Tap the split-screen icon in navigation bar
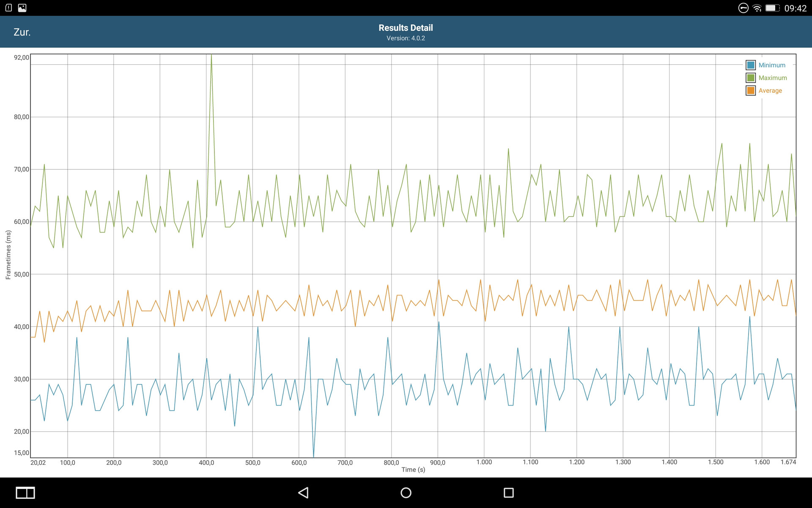Viewport: 812px width, 508px height. [x=25, y=493]
